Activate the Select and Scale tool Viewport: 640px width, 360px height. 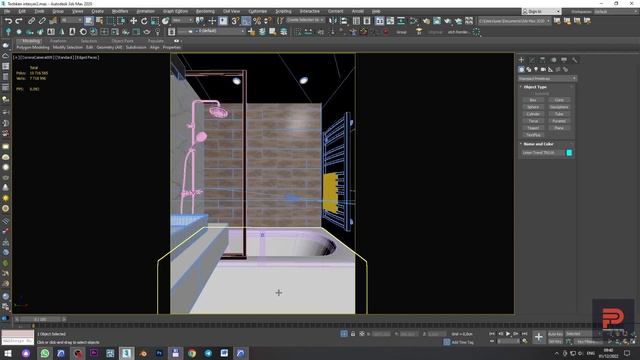pos(154,20)
